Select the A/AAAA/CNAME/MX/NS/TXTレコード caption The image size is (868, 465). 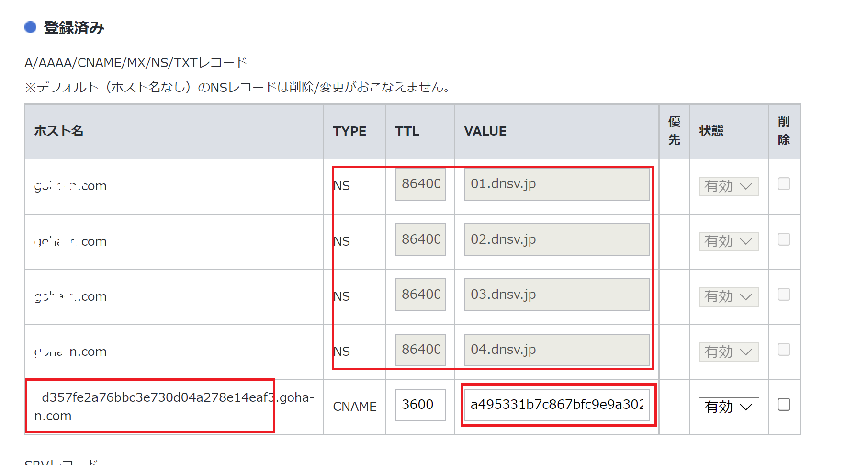pos(136,63)
